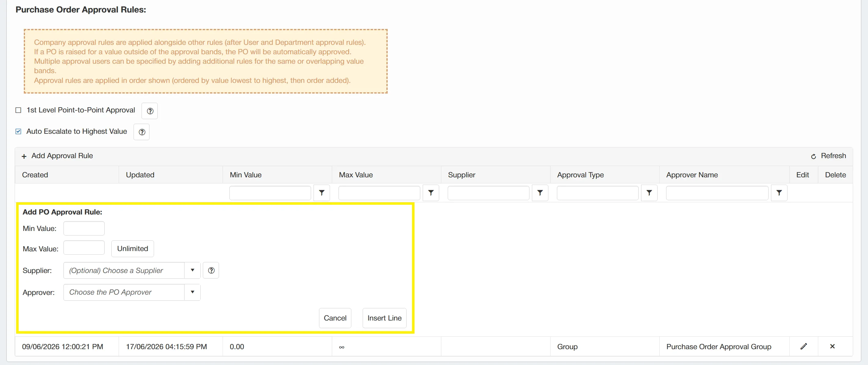Image resolution: width=868 pixels, height=365 pixels.
Task: Refresh the approval rules grid
Action: coord(828,156)
